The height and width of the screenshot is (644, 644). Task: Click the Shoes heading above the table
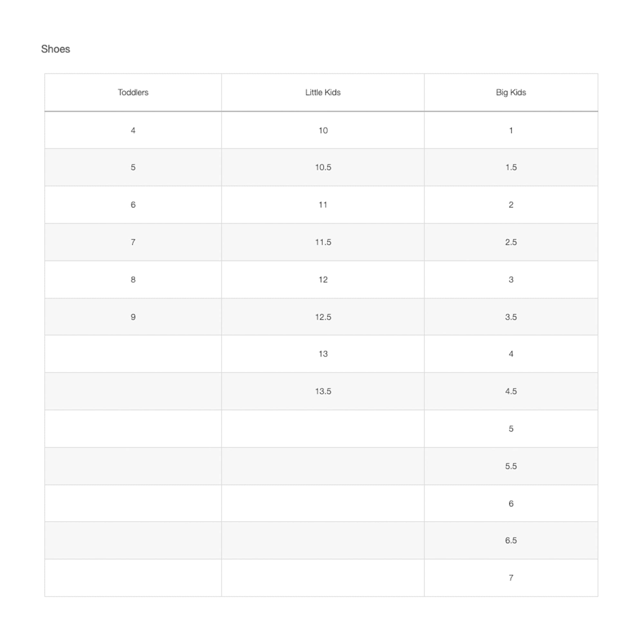(55, 49)
